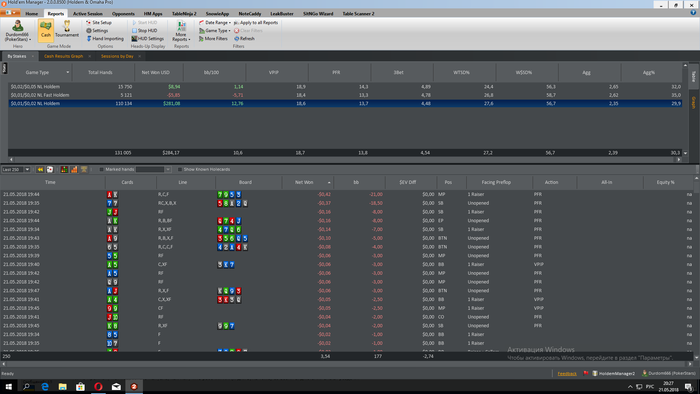Close the Cash Results Graph tab
This screenshot has width=700, height=394.
coord(89,56)
